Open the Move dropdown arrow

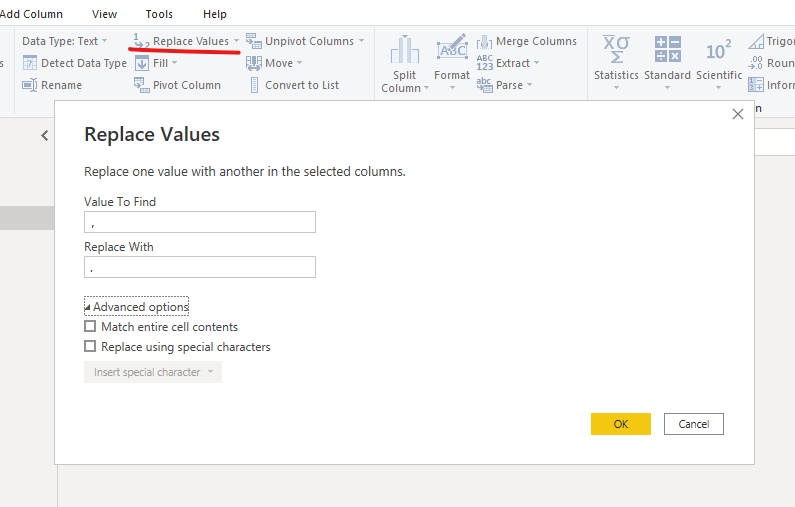pyautogui.click(x=299, y=63)
